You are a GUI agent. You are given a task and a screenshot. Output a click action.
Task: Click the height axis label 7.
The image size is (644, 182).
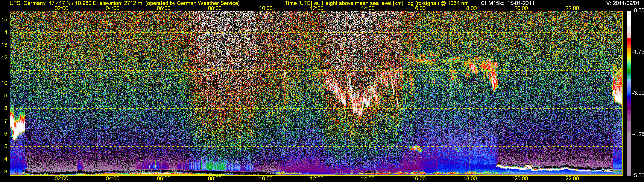point(6,121)
